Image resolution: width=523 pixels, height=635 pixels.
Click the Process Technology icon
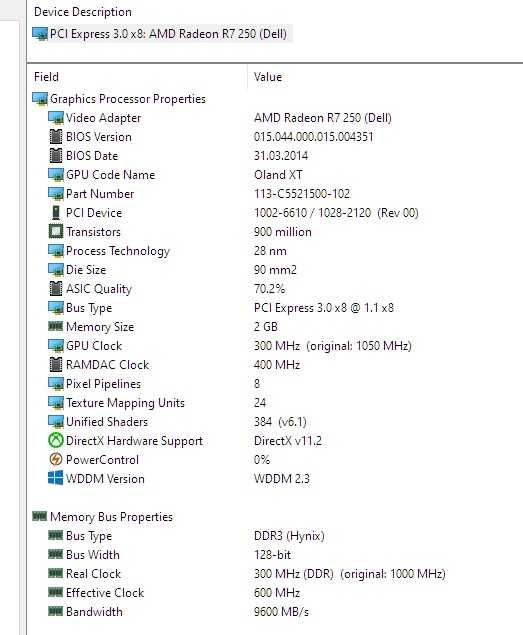(x=56, y=251)
